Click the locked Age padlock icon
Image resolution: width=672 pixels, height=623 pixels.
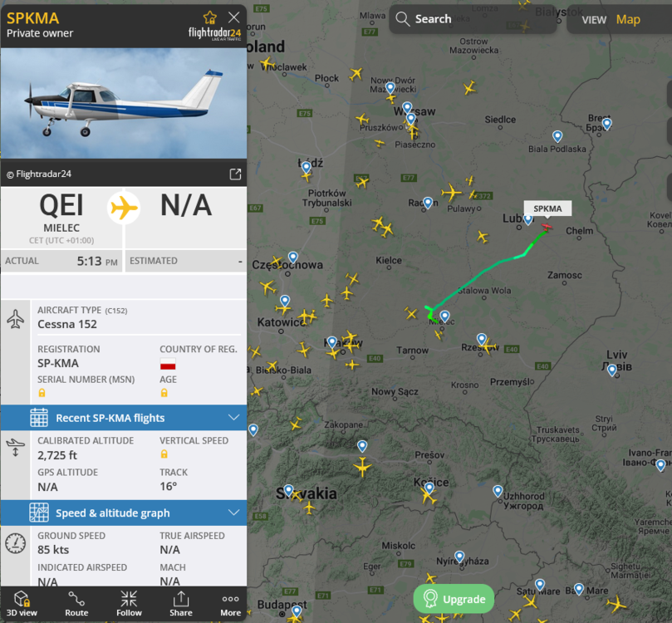coord(164,393)
